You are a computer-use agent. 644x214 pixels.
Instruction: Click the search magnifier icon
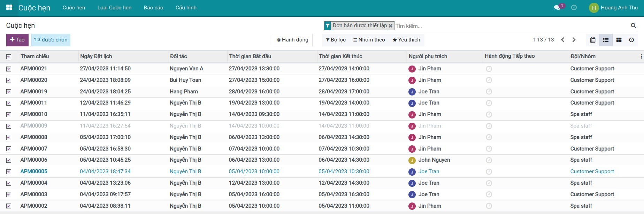click(633, 25)
